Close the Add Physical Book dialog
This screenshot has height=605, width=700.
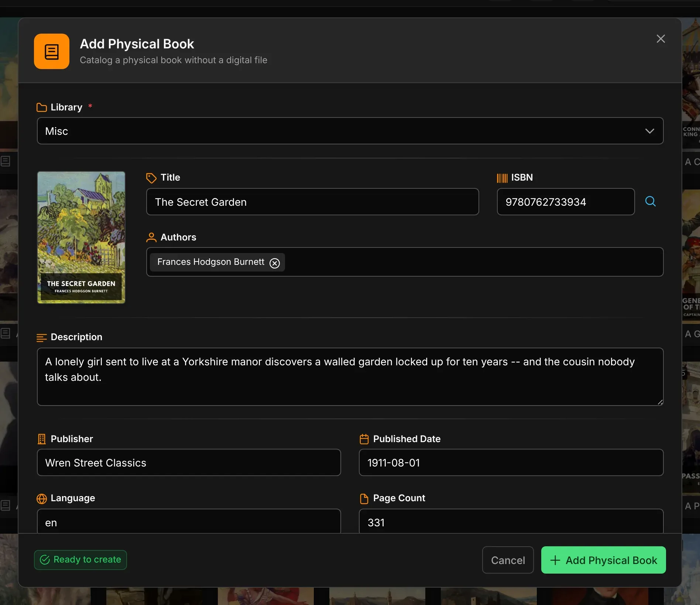click(x=661, y=39)
